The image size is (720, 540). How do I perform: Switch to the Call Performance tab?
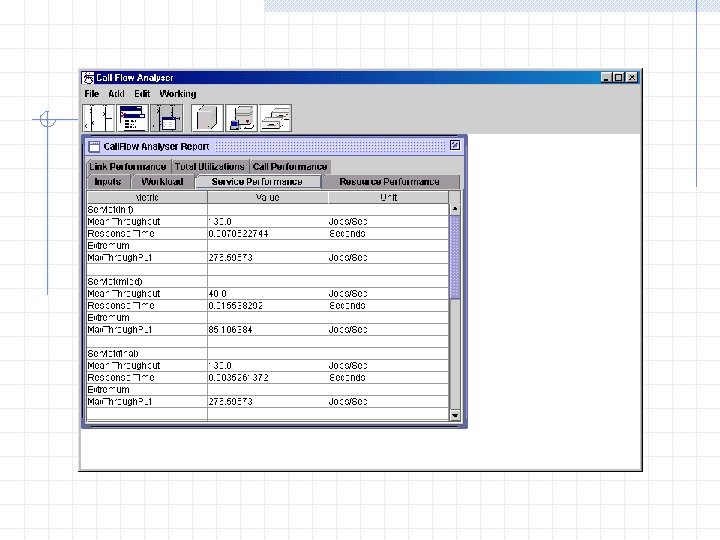pos(290,166)
